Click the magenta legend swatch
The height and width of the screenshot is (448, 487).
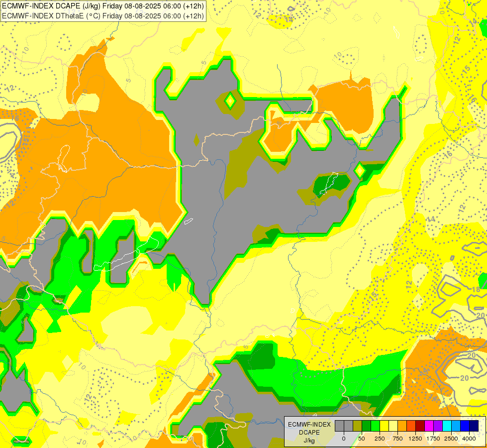coord(429,426)
